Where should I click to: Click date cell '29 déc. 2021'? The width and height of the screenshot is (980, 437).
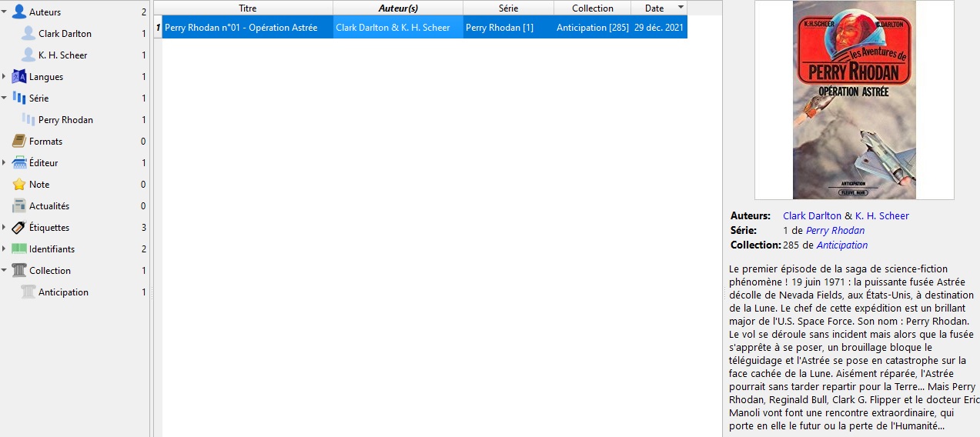pyautogui.click(x=659, y=27)
